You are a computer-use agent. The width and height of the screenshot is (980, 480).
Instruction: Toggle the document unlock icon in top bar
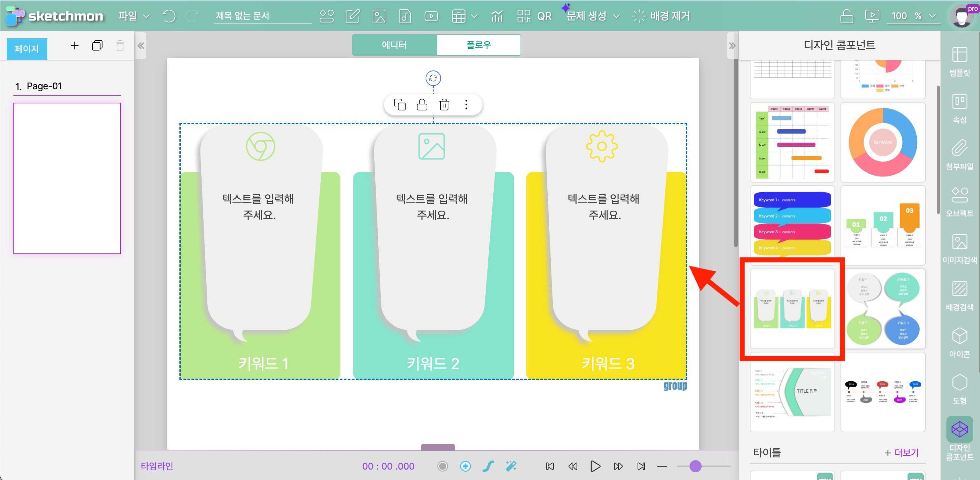(846, 16)
